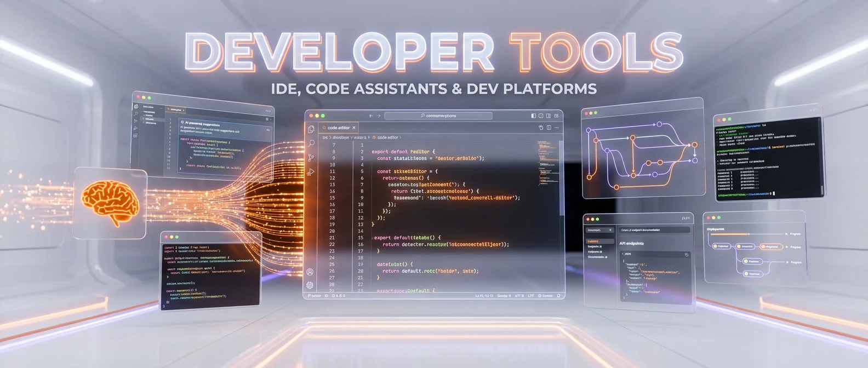Click errors and warnings count in status bar
The height and width of the screenshot is (368, 868).
coord(339,296)
